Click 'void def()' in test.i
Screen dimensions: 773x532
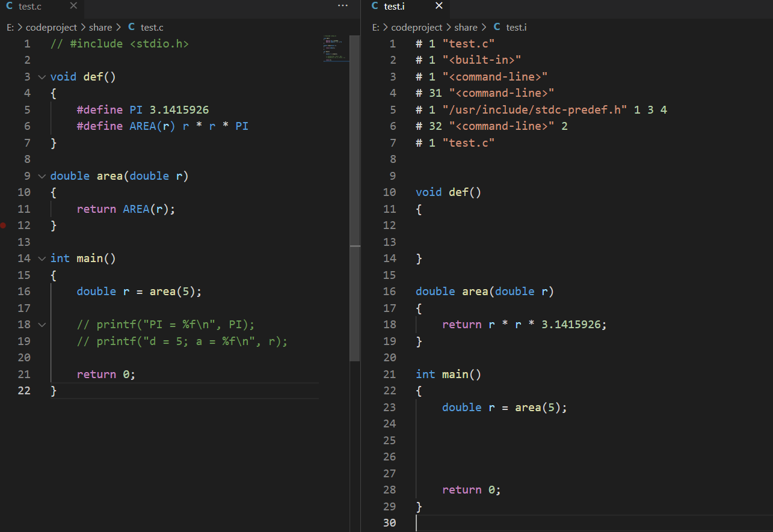click(x=449, y=192)
